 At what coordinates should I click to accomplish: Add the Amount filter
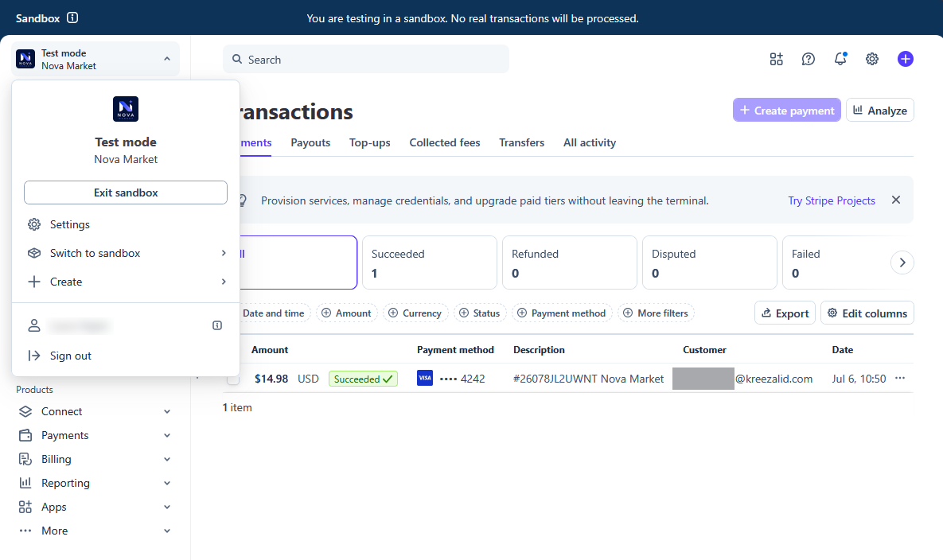347,313
